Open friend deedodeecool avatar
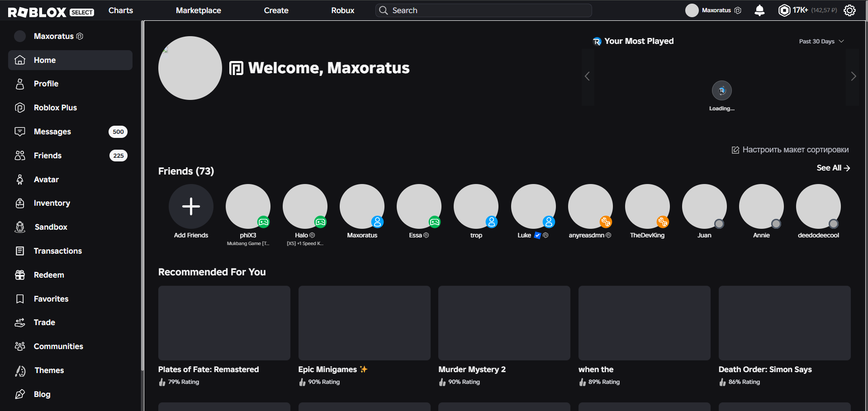Screen dimensions: 868x411 click(818, 206)
